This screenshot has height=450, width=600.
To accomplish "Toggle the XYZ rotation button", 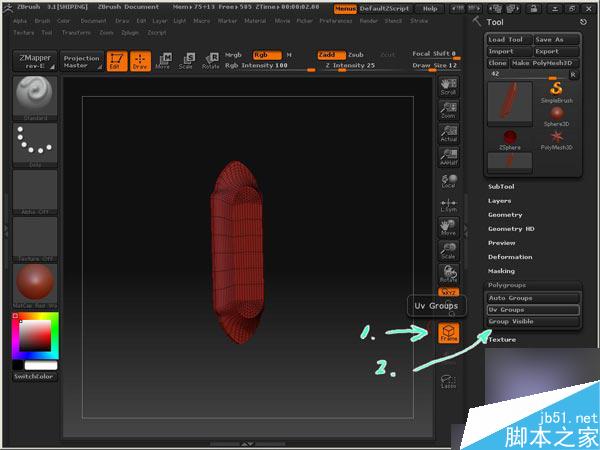I will click(448, 292).
